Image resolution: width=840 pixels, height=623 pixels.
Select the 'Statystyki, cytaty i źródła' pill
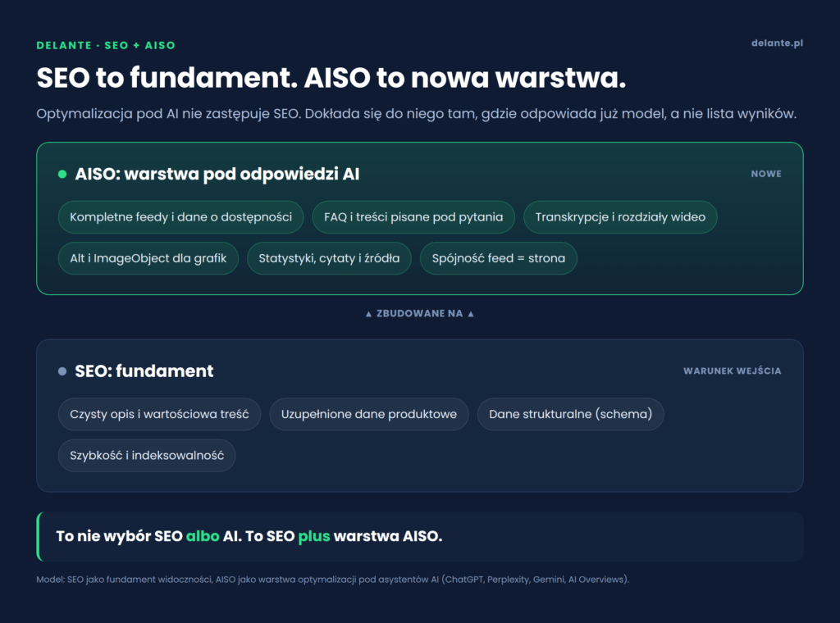tap(329, 258)
